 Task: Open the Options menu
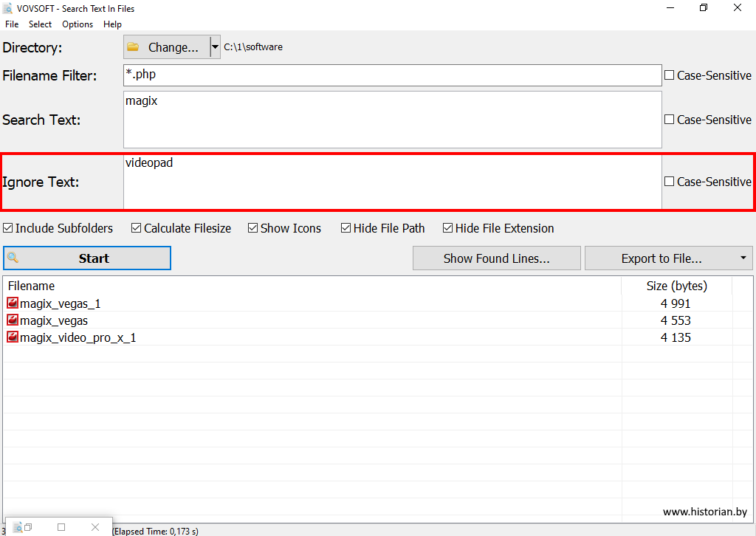point(78,24)
